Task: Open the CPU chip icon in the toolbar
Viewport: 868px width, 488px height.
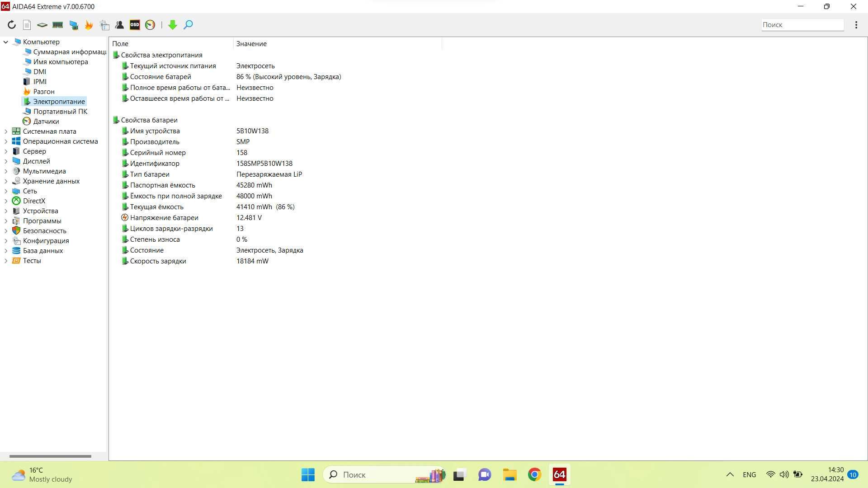Action: tap(42, 25)
